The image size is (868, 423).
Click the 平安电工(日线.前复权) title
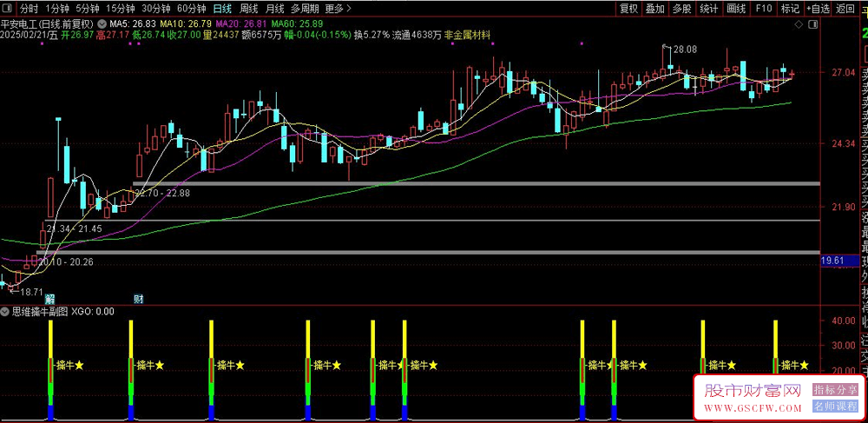(x=48, y=24)
